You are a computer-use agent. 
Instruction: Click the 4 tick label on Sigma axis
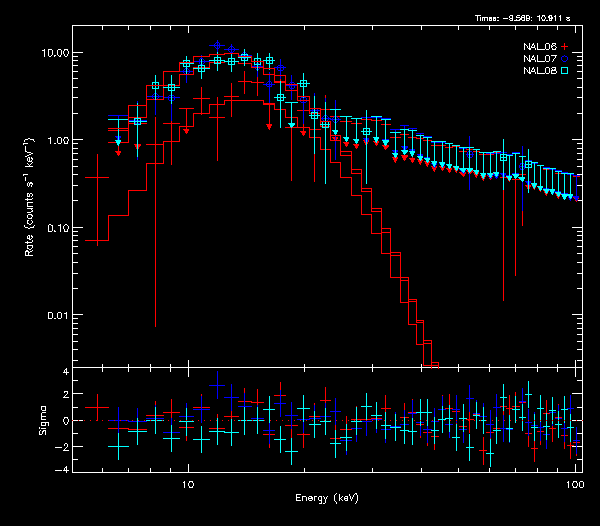[x=66, y=372]
